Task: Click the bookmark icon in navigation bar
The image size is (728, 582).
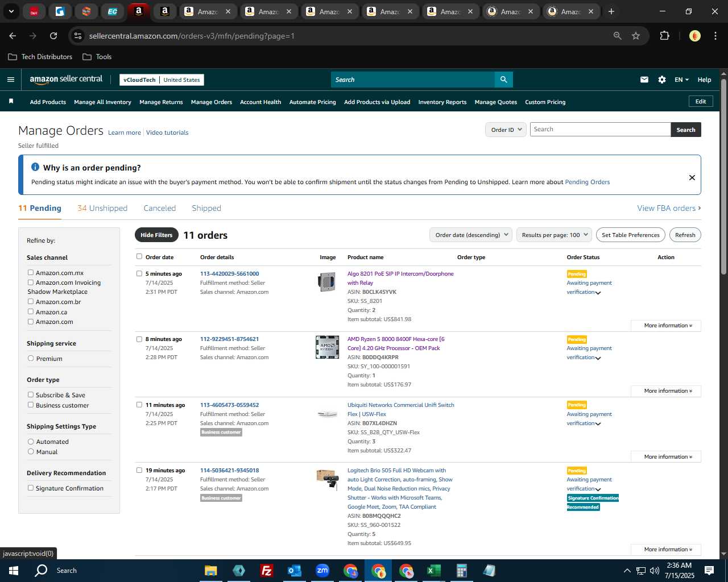Action: (x=11, y=101)
